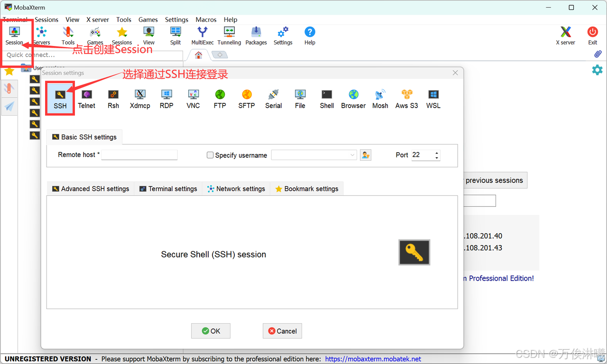Open the new tab button
607x364 pixels.
coord(220,55)
